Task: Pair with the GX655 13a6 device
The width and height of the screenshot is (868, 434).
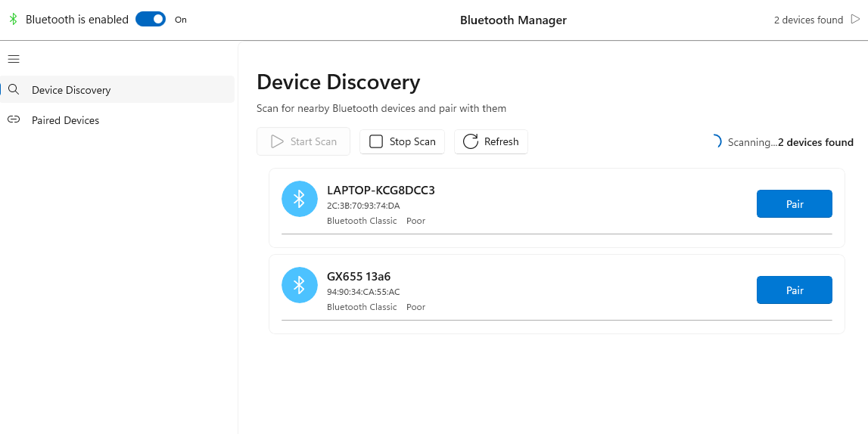Action: [794, 290]
